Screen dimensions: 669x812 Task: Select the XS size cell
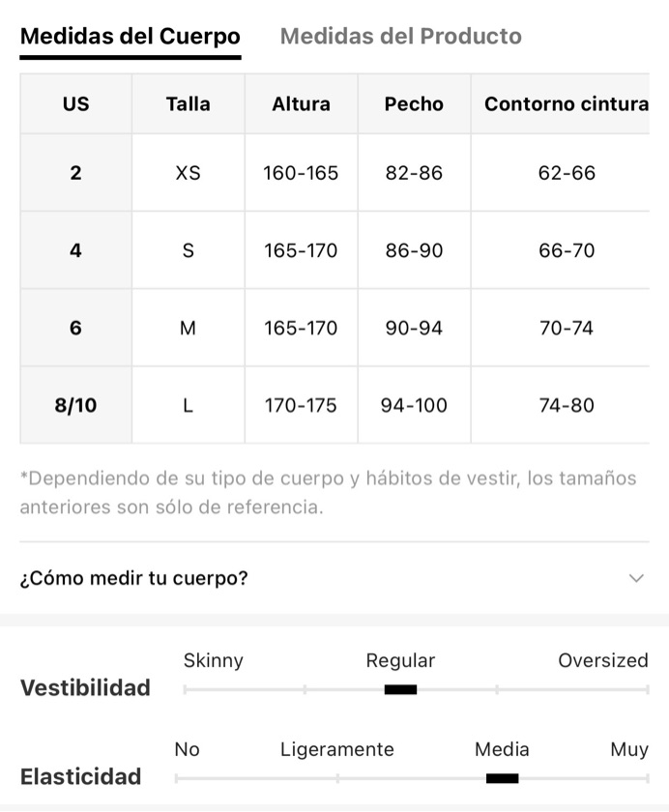coord(188,172)
